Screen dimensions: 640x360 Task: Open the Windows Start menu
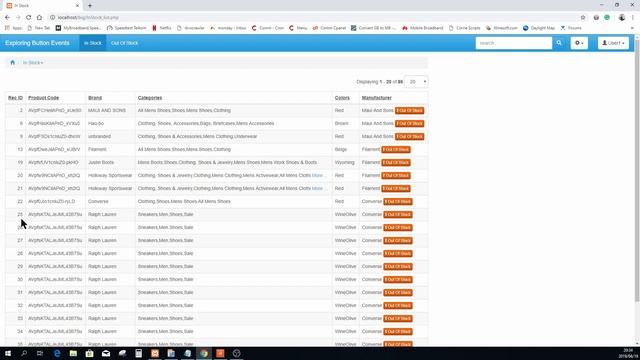[x=8, y=353]
